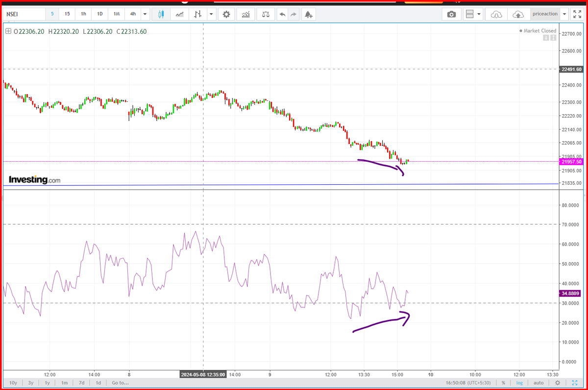Open the Go to... date dialog

120,383
